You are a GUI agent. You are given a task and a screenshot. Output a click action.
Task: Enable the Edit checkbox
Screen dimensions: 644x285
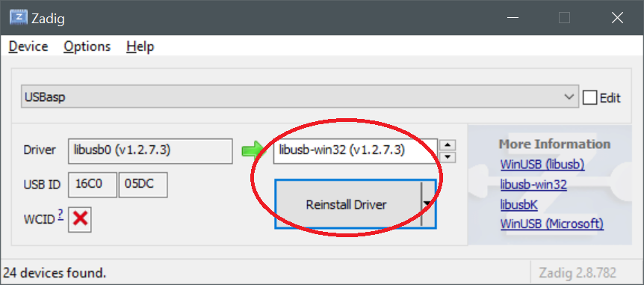tap(589, 98)
